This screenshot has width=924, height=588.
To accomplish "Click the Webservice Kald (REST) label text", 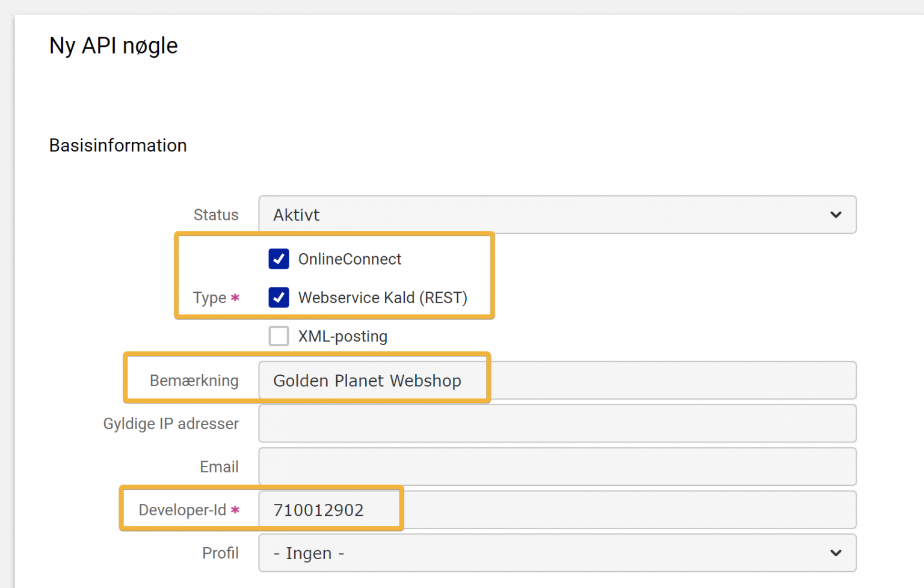I will pos(383,298).
